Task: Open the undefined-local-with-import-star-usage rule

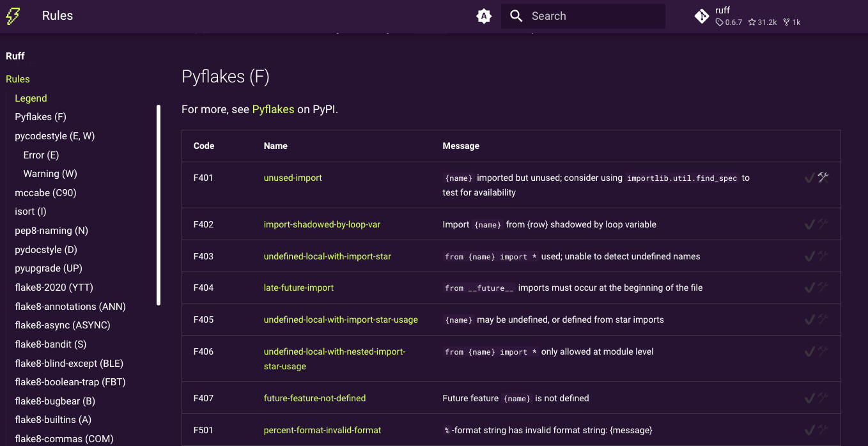Action: tap(341, 319)
